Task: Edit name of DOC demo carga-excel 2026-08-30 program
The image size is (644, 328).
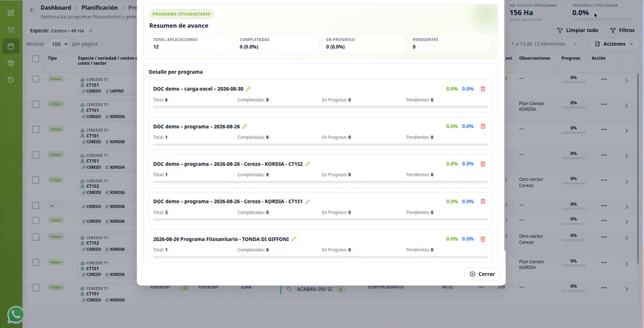Action: click(248, 89)
